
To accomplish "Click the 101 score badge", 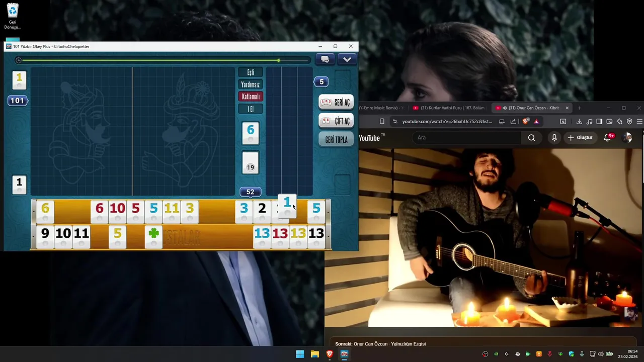I will point(18,101).
